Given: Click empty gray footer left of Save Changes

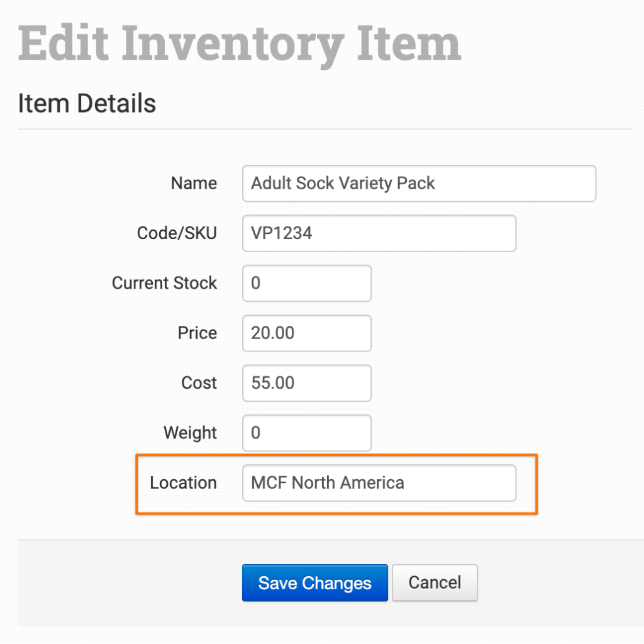Looking at the screenshot, I should (126, 582).
